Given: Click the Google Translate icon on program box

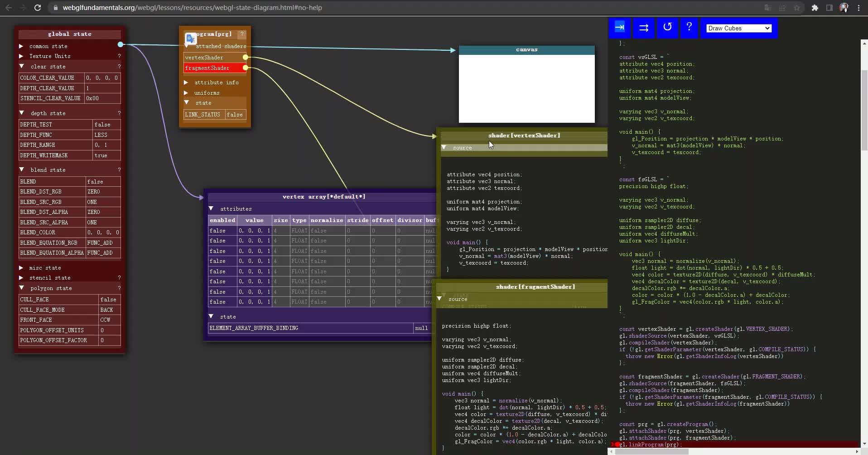Looking at the screenshot, I should [x=191, y=39].
